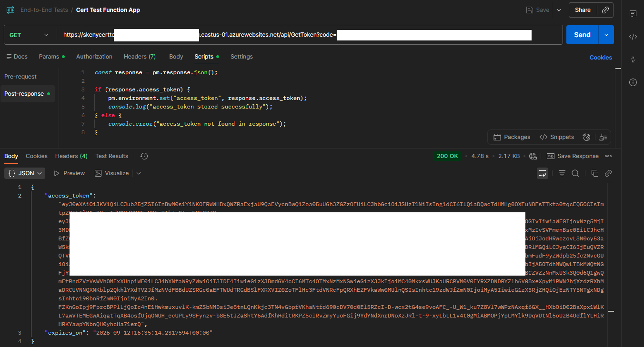Select the Post-response script section
Image resolution: width=644 pixels, height=347 pixels.
27,94
